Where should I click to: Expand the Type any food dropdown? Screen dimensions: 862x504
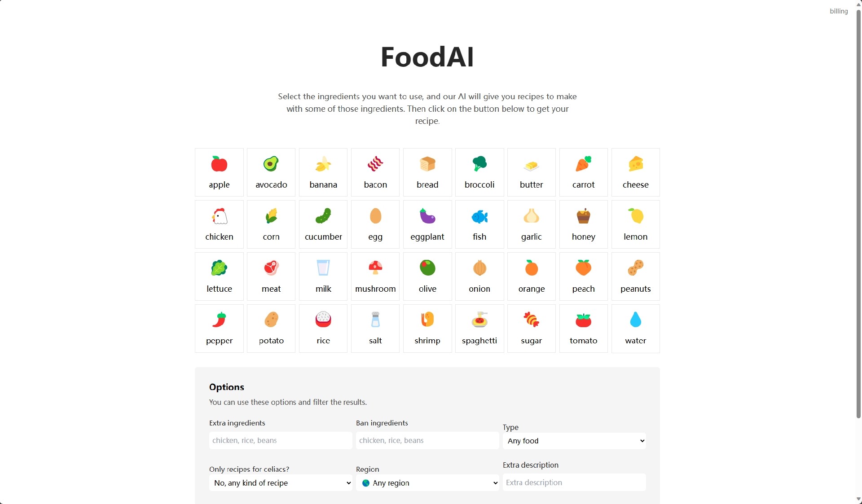pyautogui.click(x=573, y=440)
